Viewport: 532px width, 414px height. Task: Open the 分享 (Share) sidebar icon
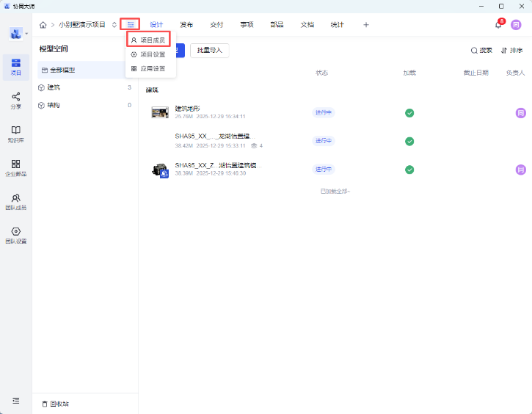(15, 100)
